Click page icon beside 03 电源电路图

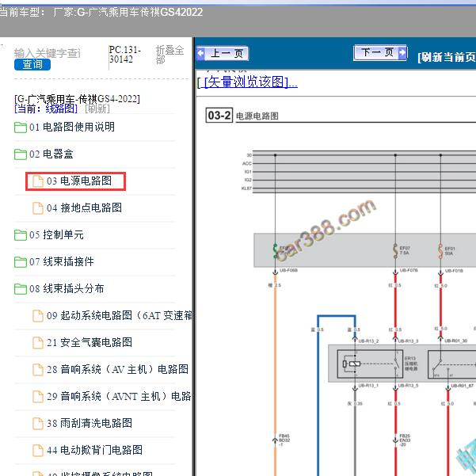(38, 181)
